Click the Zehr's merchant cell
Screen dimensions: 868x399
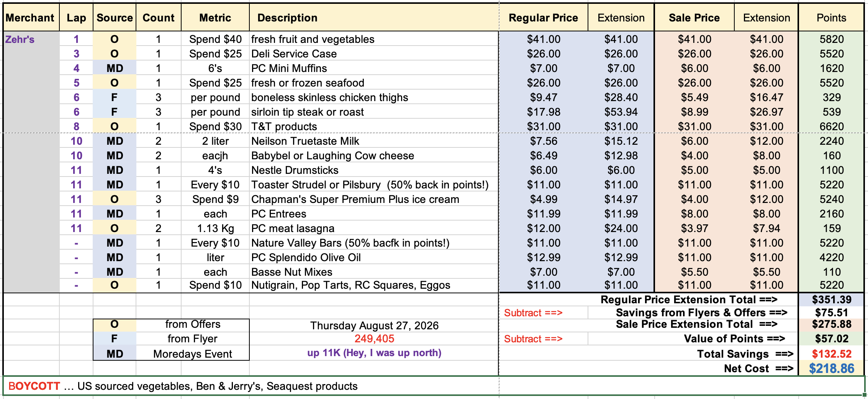pyautogui.click(x=31, y=39)
